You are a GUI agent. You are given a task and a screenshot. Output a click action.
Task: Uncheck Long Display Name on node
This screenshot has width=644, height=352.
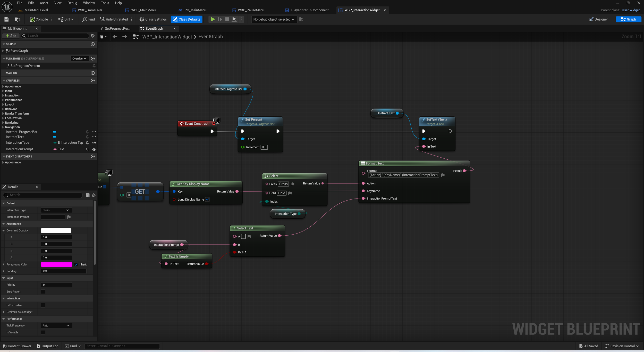tap(207, 200)
